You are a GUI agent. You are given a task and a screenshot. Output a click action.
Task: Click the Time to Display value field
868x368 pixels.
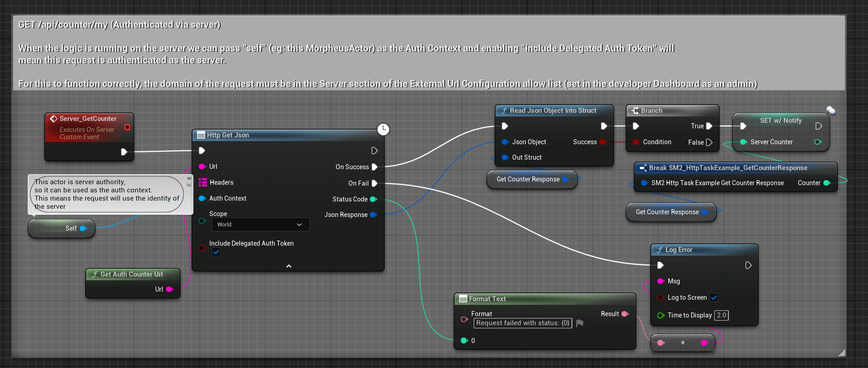click(x=721, y=315)
